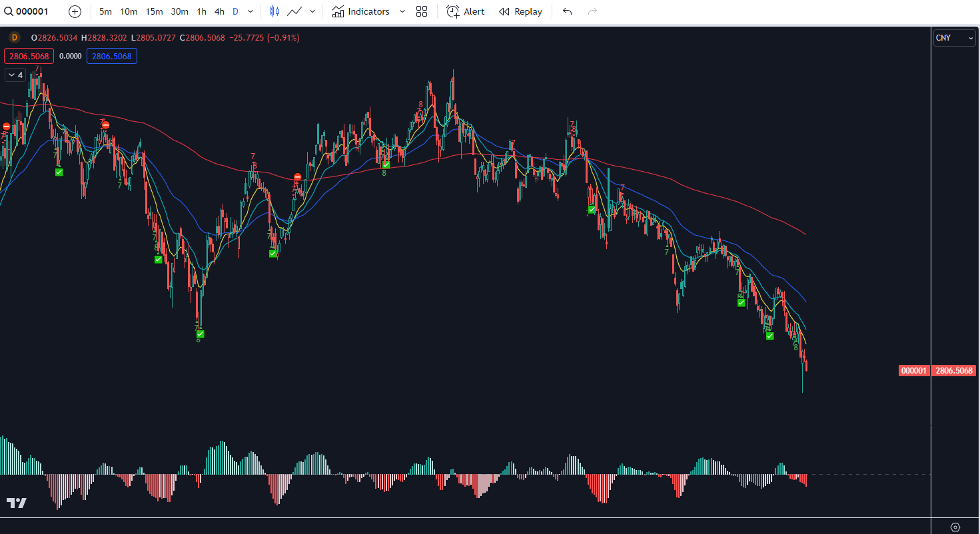Click the close value C2806.5068 in legend
980x534 pixels.
click(x=203, y=38)
